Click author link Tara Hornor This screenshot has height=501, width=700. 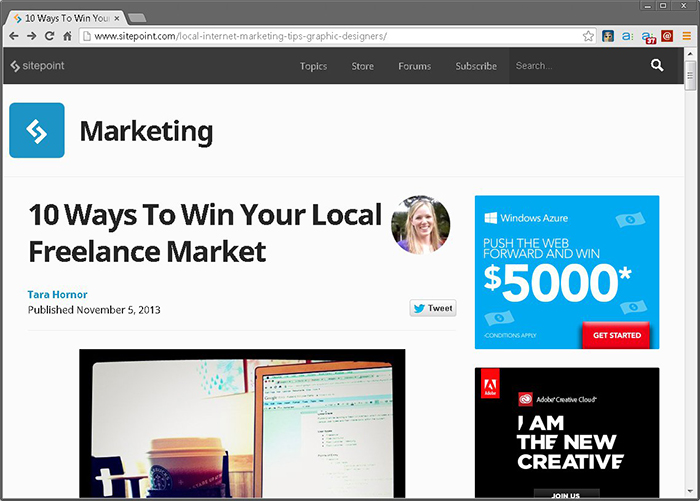click(x=58, y=294)
